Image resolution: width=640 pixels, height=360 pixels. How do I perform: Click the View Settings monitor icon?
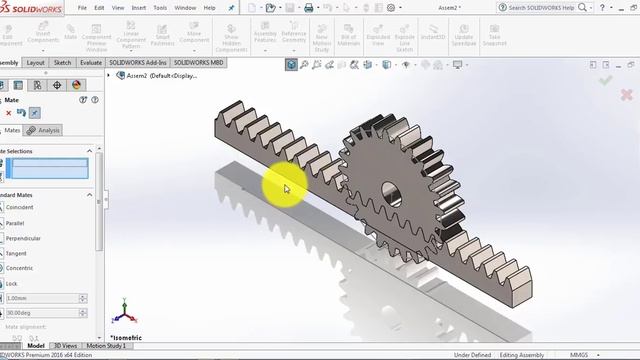pos(458,64)
